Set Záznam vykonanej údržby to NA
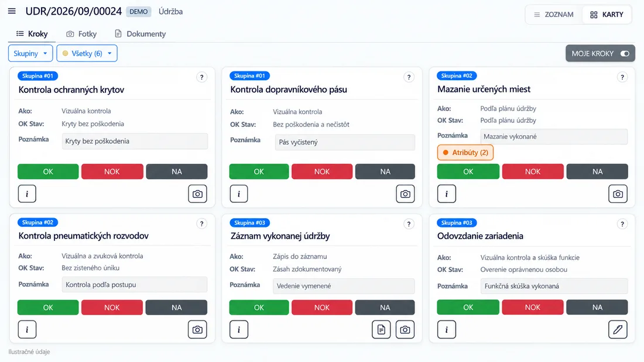The image size is (644, 362). click(x=385, y=308)
